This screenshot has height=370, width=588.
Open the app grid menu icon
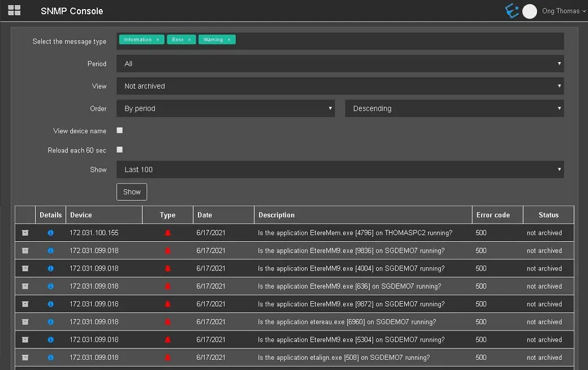[x=14, y=10]
